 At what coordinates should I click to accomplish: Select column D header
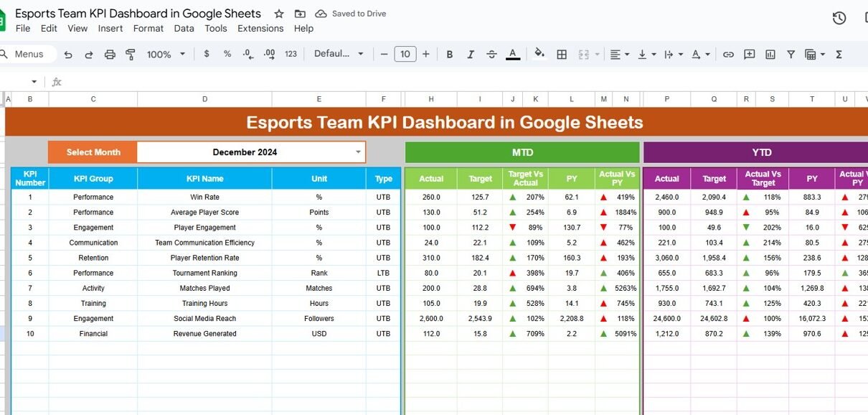[204, 100]
